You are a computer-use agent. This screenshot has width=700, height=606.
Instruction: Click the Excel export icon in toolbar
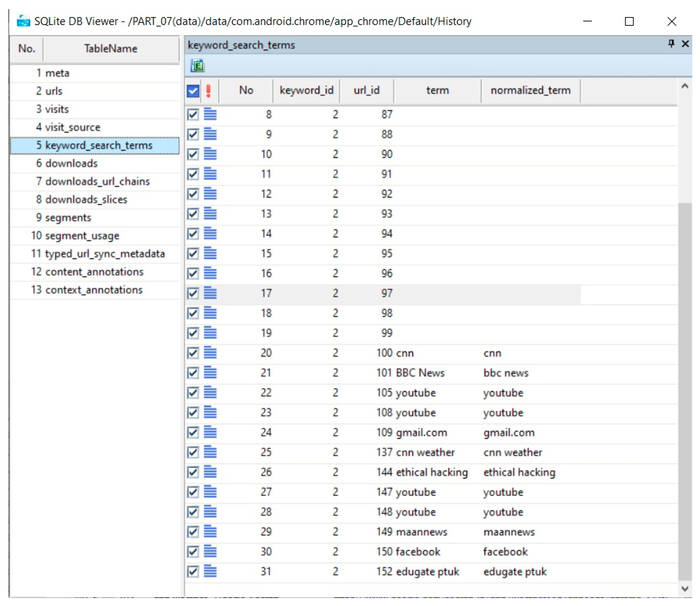(x=198, y=66)
